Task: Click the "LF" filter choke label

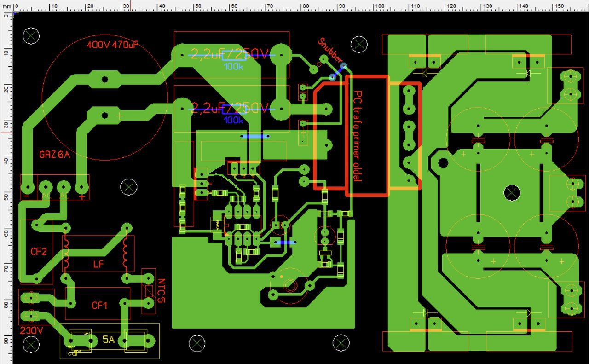Action: (x=98, y=265)
